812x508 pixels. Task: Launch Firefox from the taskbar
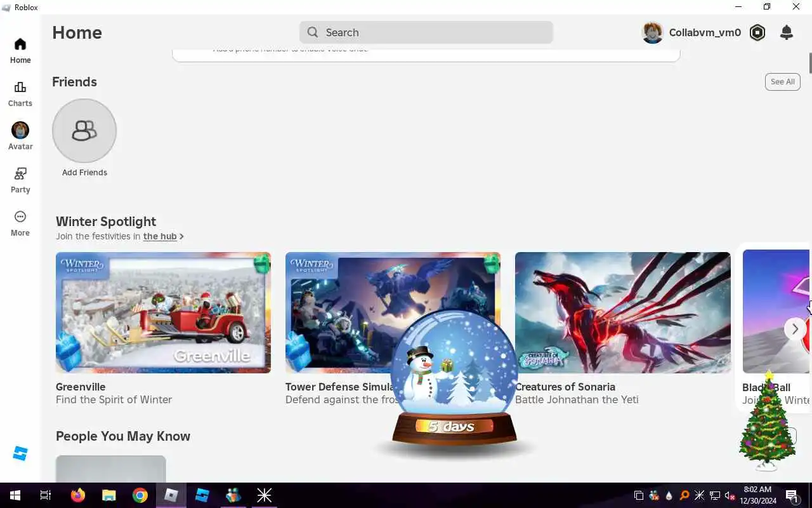[78, 495]
